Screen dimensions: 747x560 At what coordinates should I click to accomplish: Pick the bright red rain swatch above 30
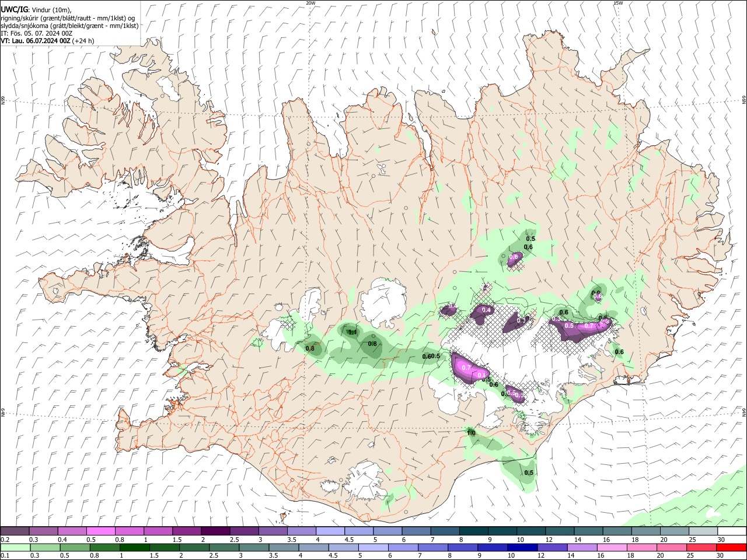pyautogui.click(x=731, y=547)
